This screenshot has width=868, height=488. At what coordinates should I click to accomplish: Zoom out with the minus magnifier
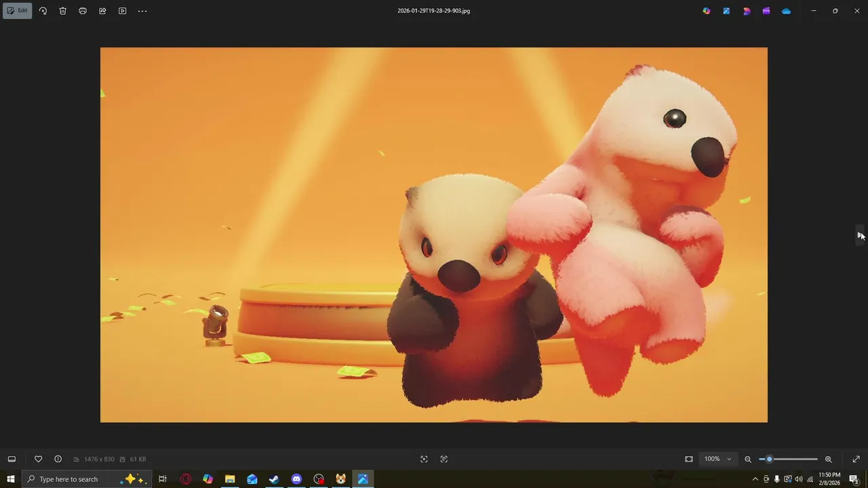pos(748,459)
